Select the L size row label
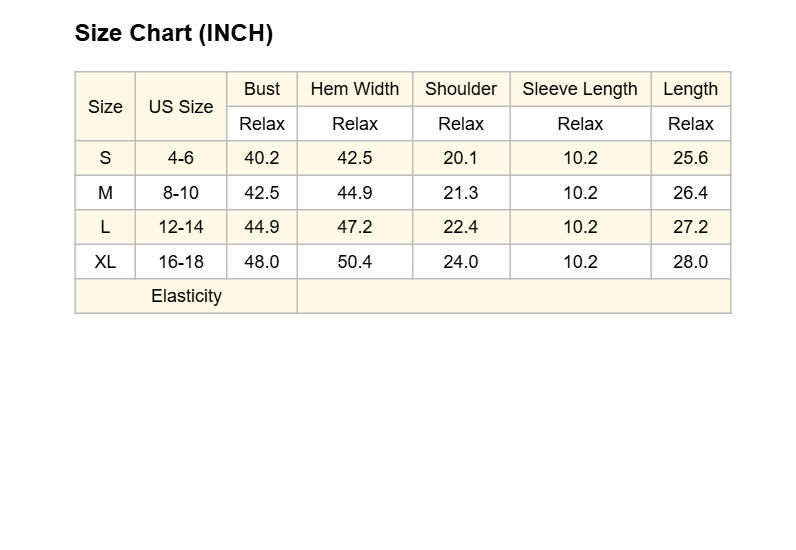Viewport: 796px width, 550px height. [105, 227]
